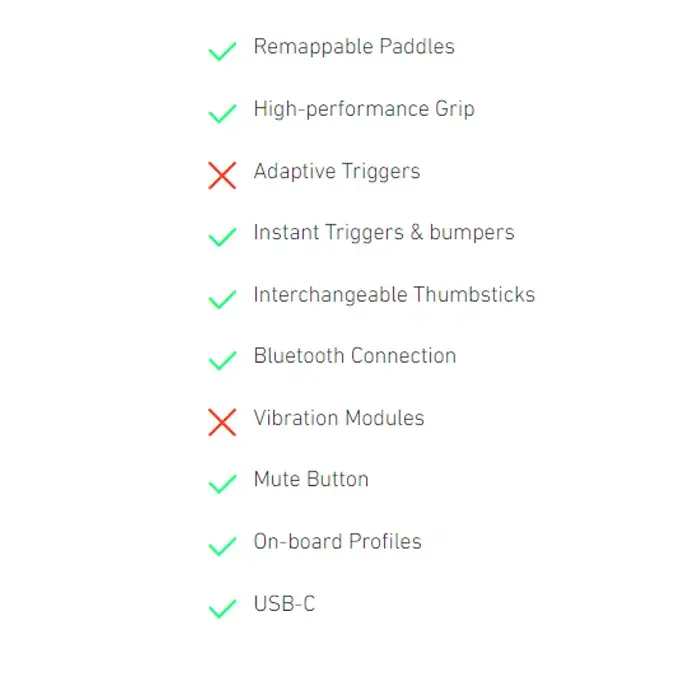Click the checkmark next to Interchangeable Thumbsticks

(x=222, y=299)
